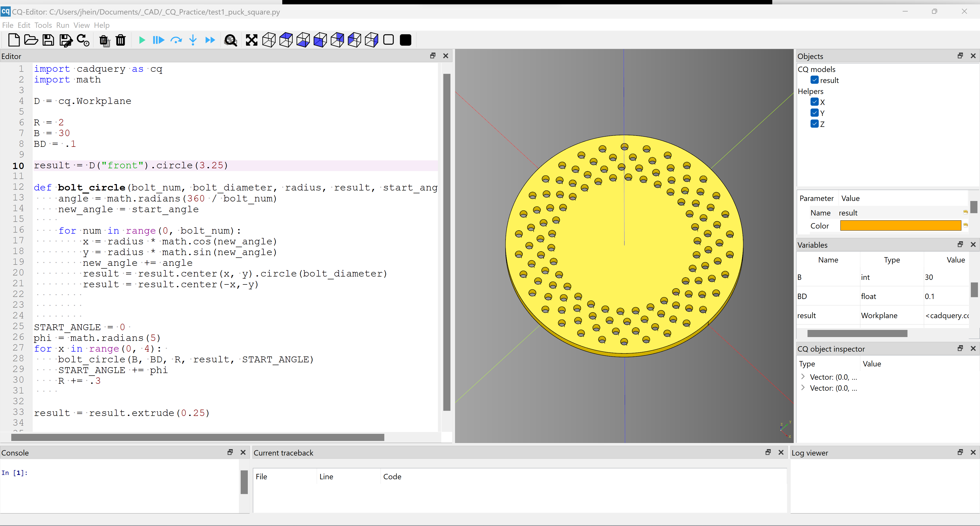Toggle automatic reload icon with clock

[x=82, y=40]
